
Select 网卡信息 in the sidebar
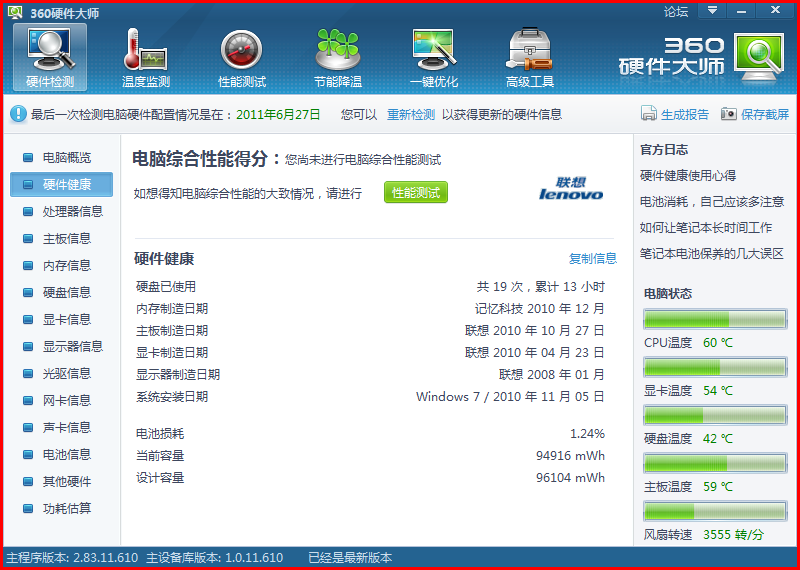point(61,401)
